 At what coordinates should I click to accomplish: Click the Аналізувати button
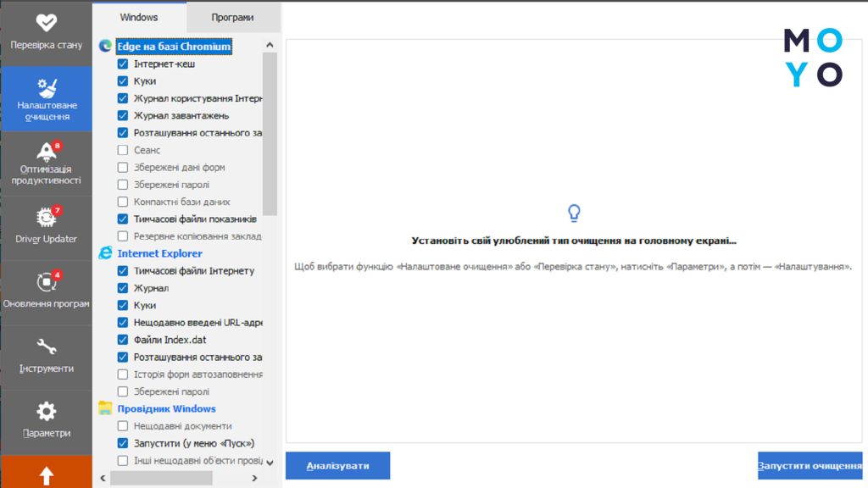(337, 466)
